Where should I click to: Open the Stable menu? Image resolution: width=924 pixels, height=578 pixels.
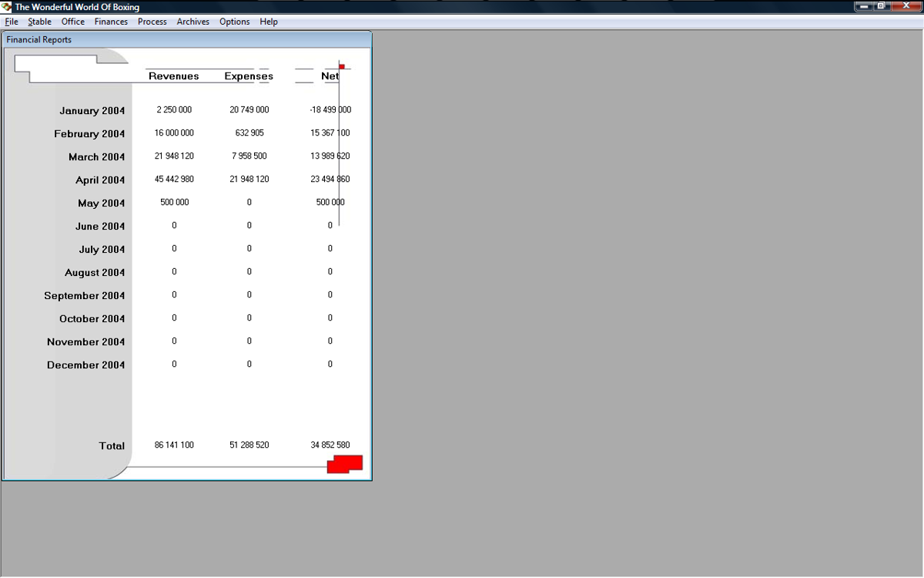[40, 22]
